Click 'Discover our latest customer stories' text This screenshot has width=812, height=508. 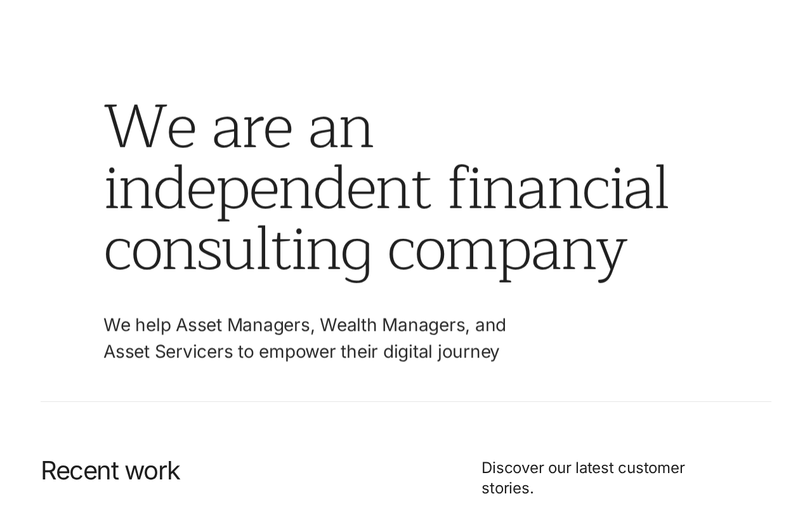(583, 478)
